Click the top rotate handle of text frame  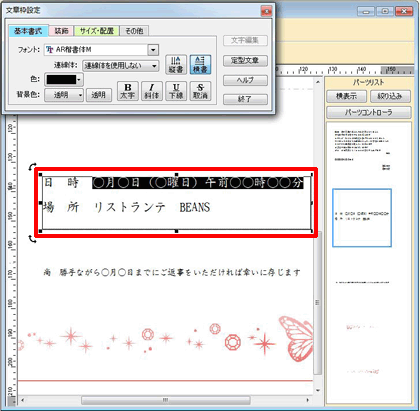click(32, 166)
